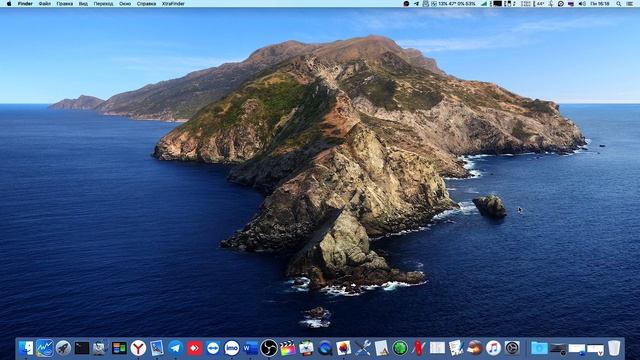Viewport: 640px width, 360px height.
Task: Open the Finder menu
Action: point(25,4)
